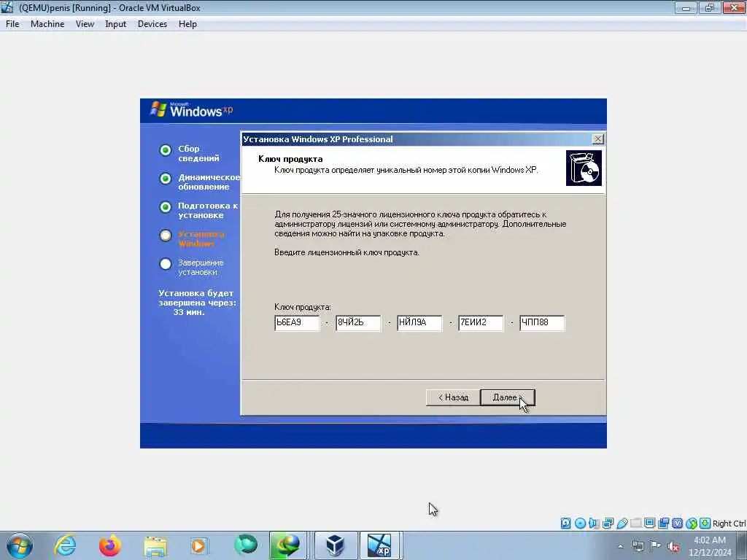The height and width of the screenshot is (560, 747).
Task: Open the View menu
Action: [x=85, y=24]
